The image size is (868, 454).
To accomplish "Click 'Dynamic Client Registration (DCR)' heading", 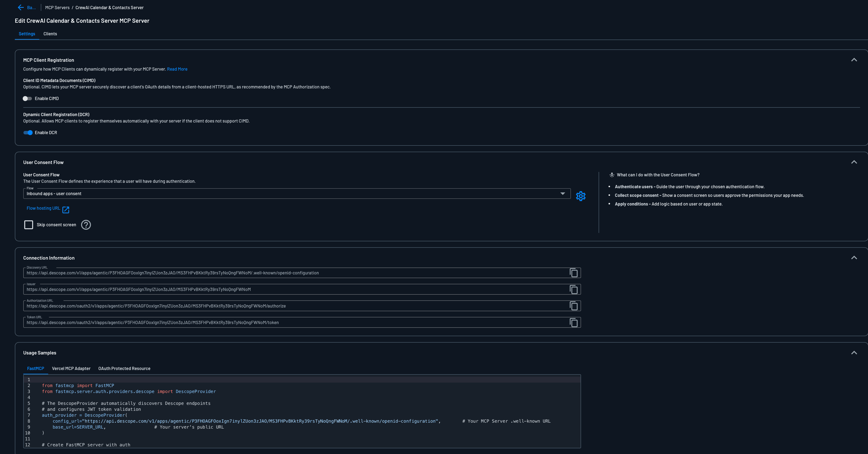I will 56,115.
